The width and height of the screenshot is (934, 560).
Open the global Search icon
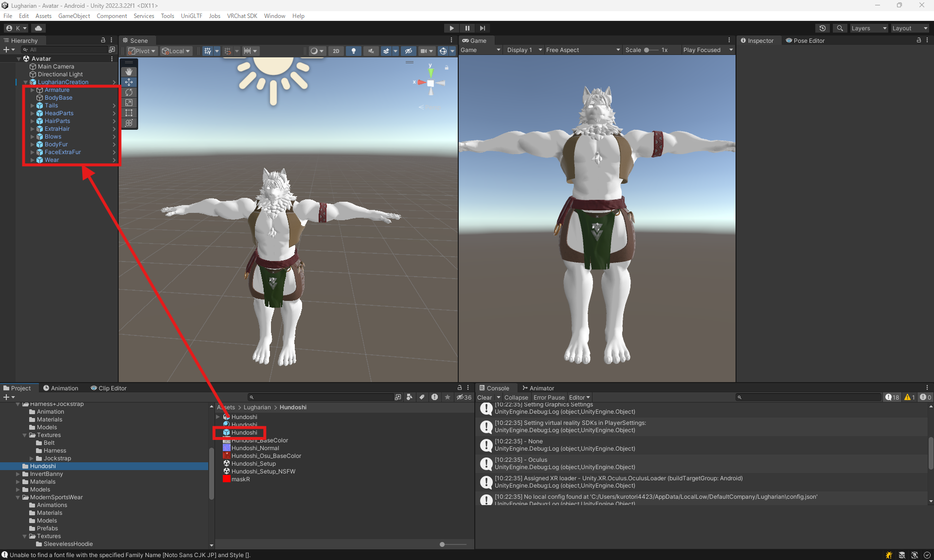pos(840,28)
